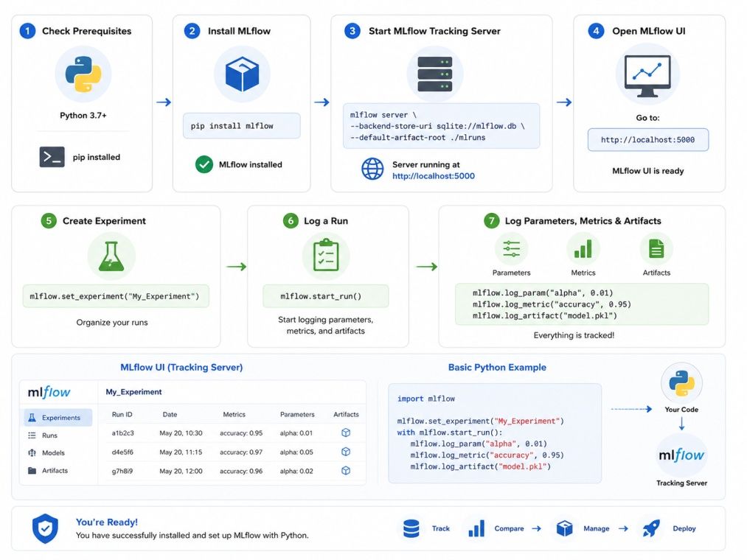Click the Python 3.7+ label
The height and width of the screenshot is (560, 747).
click(x=83, y=115)
